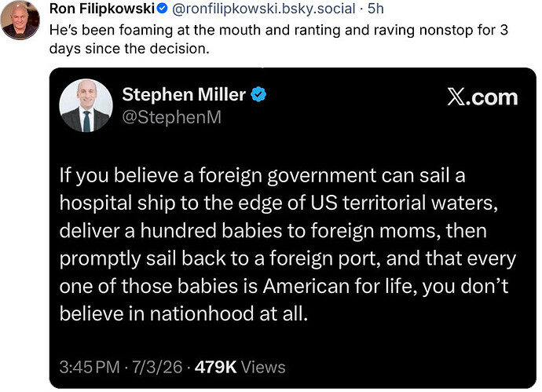Select the post text about foaming at the mouth
This screenshot has width=542, height=392.
point(279,39)
